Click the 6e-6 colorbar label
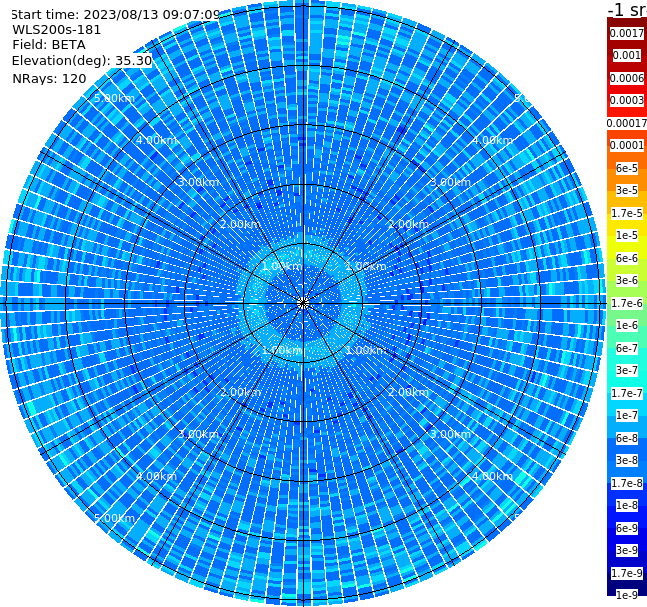The image size is (647, 607). click(x=627, y=258)
